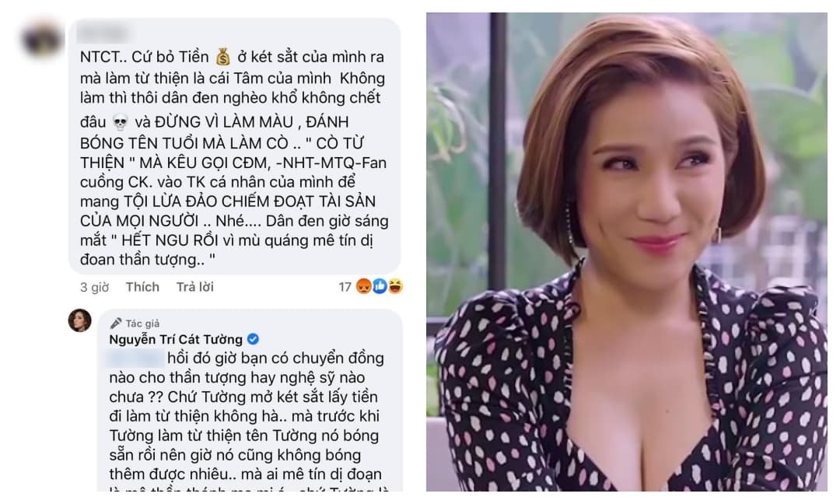Click the Tác giả author label

142,324
